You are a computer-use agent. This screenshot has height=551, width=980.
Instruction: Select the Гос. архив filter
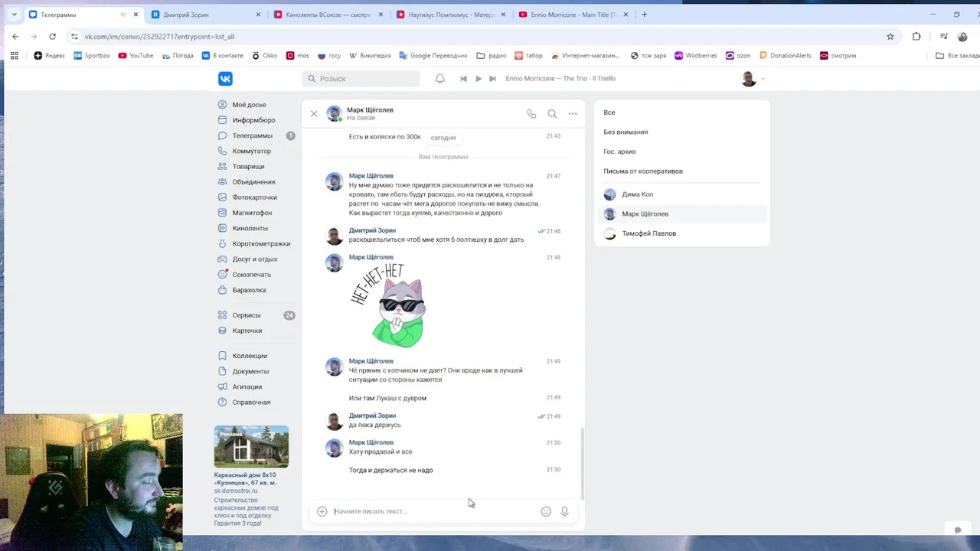tap(681, 152)
